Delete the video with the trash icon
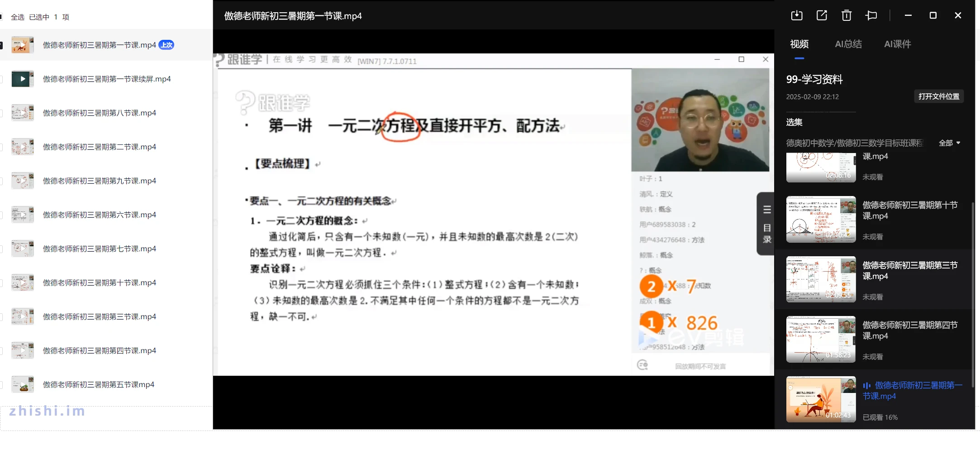The image size is (980, 474). coord(846,15)
